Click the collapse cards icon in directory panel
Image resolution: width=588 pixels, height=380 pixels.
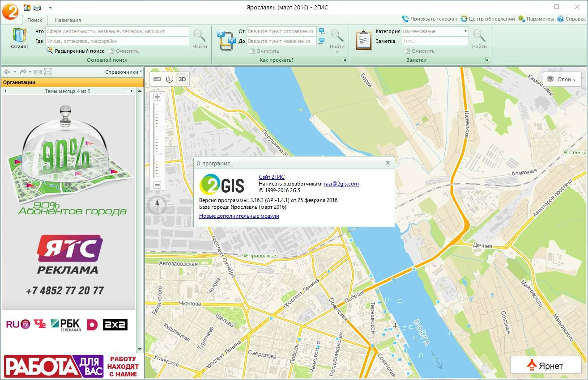(x=38, y=72)
